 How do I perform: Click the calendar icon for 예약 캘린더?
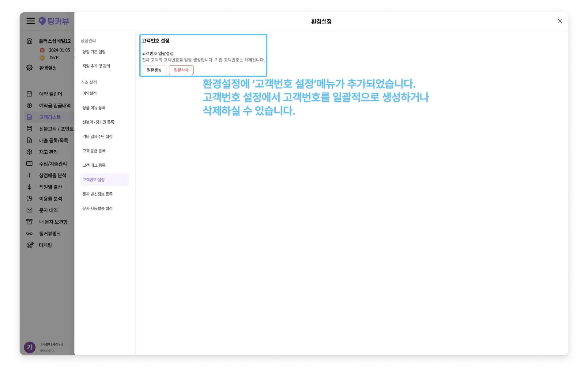click(29, 94)
